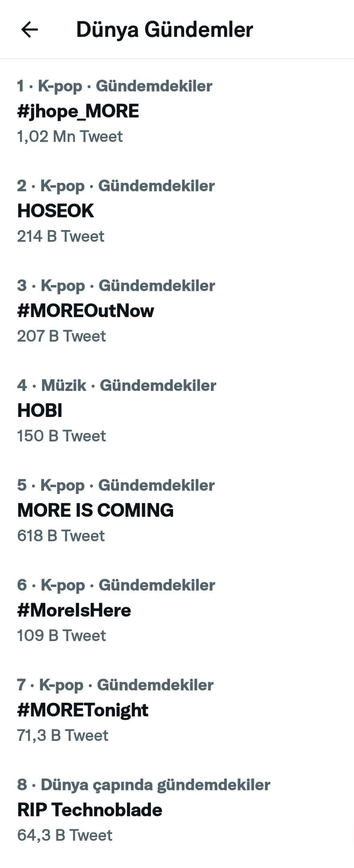
Task: View the #MORETonight hashtag
Action: click(x=82, y=710)
